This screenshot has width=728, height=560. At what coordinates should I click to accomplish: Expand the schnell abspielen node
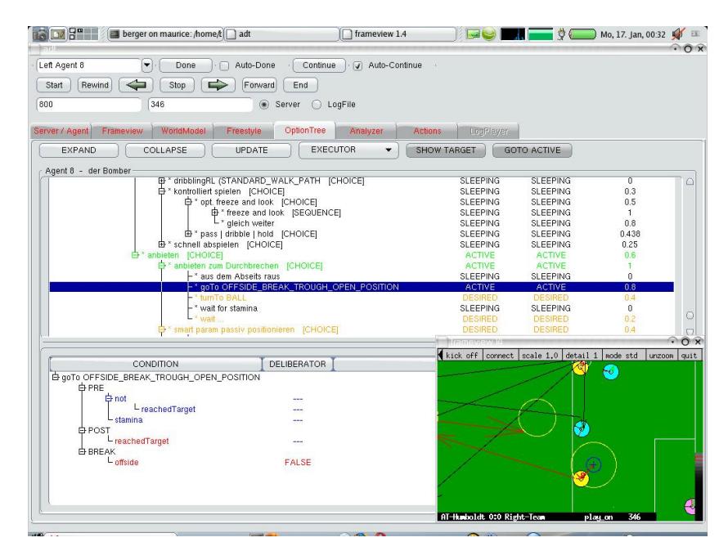(162, 244)
